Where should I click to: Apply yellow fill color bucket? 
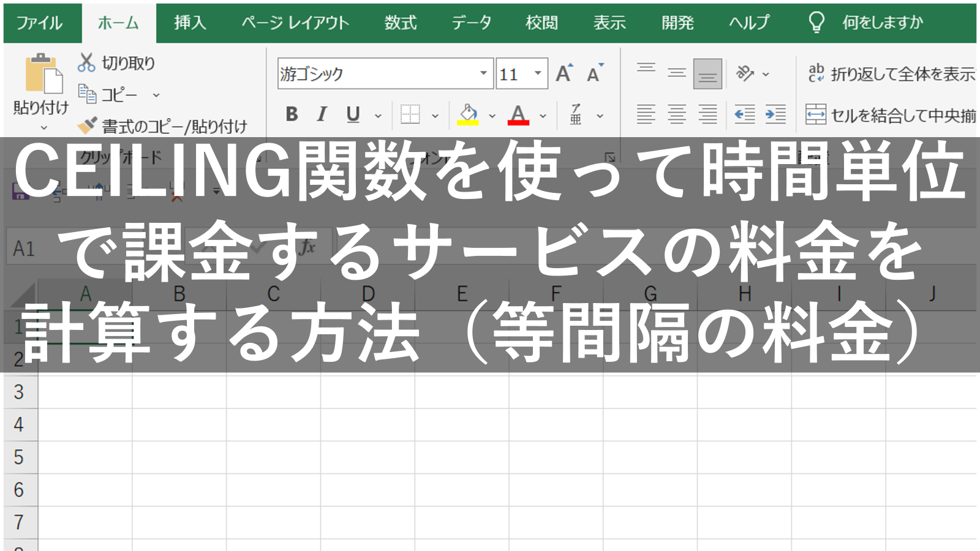coord(468,114)
